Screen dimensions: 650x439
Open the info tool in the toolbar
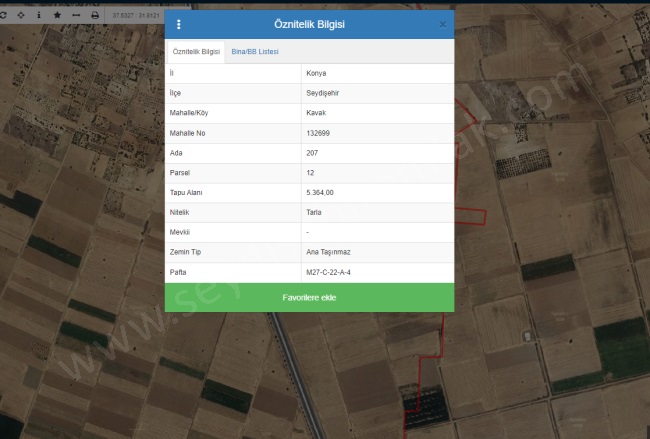tap(39, 15)
